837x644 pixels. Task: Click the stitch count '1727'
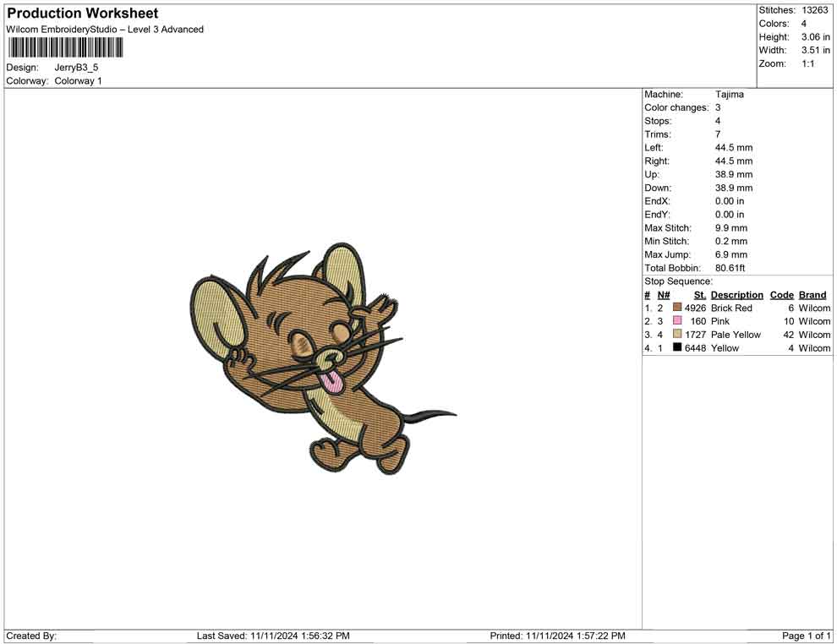click(696, 335)
